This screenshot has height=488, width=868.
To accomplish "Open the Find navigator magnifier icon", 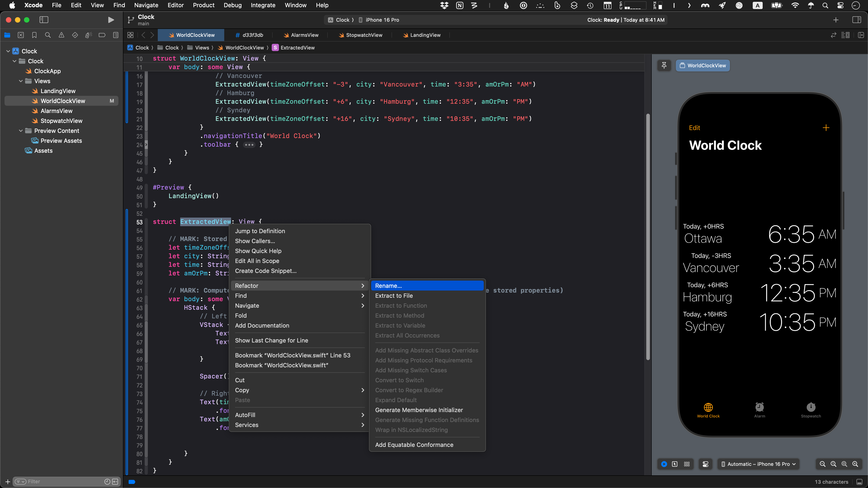I will tap(48, 35).
